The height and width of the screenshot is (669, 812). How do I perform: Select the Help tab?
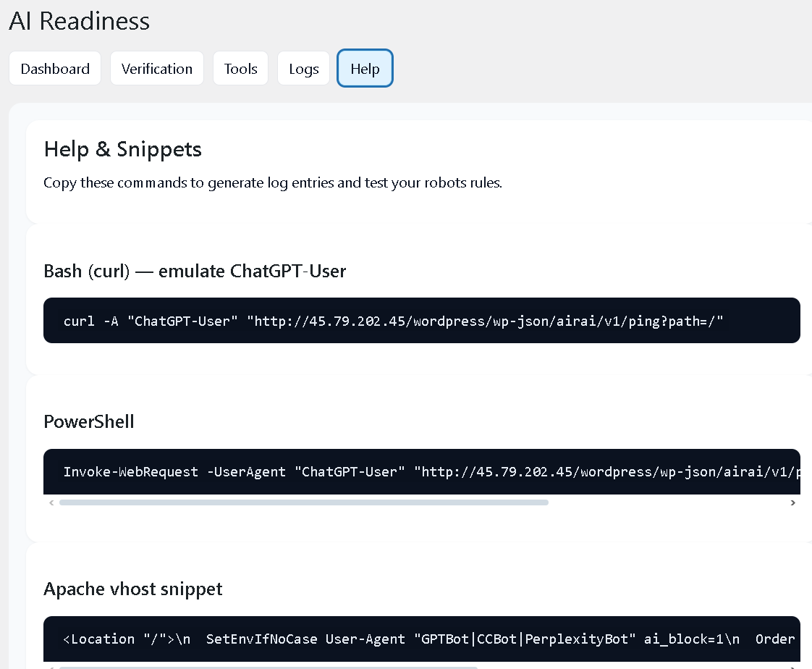(x=365, y=69)
